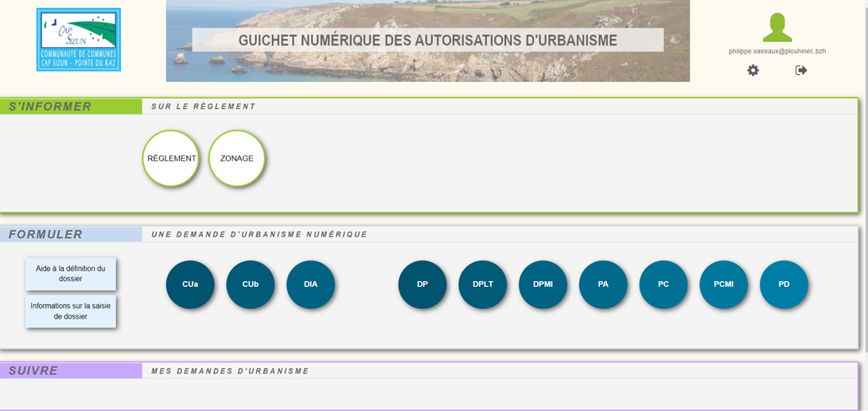Open the ZONAGE circle

tap(237, 159)
